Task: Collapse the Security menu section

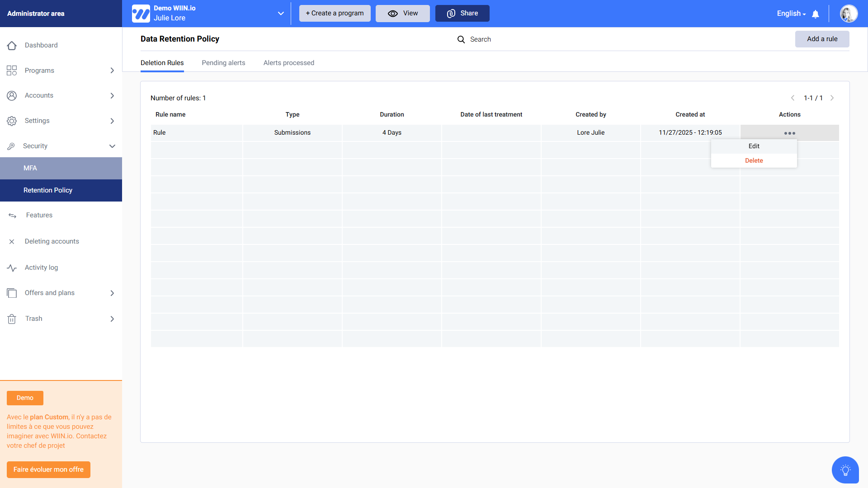Action: [x=112, y=146]
